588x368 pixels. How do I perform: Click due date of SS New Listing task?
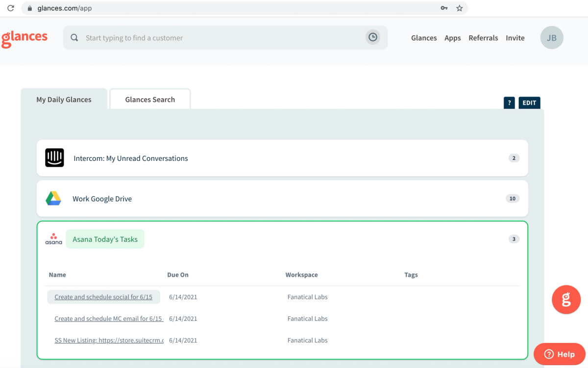point(183,340)
